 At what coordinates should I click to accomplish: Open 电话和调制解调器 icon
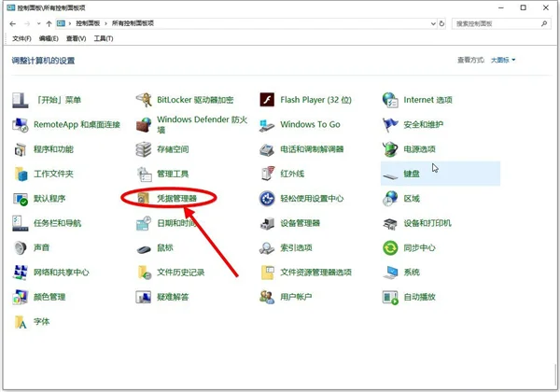(267, 149)
